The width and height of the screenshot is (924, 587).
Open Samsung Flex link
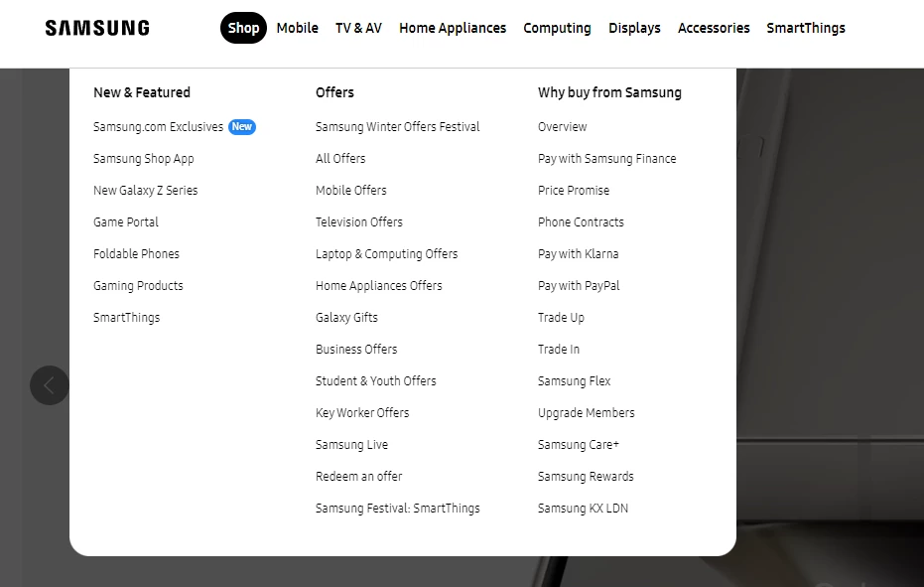click(574, 381)
